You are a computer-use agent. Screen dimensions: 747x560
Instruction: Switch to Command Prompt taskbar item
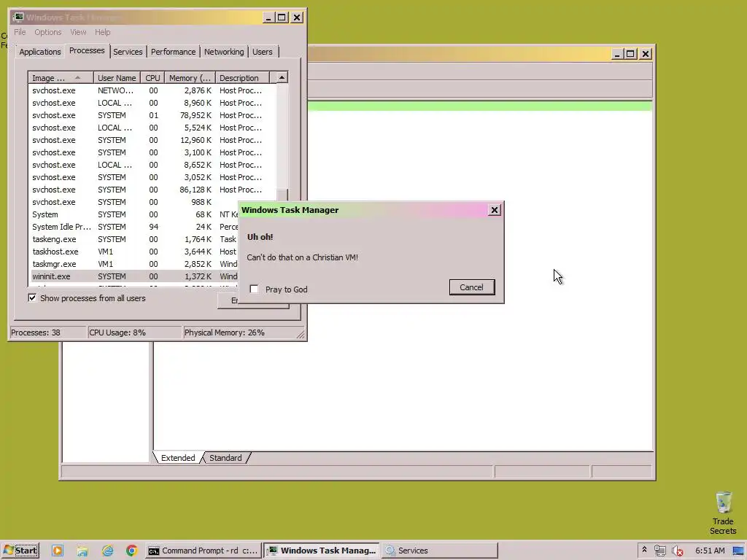(x=204, y=551)
